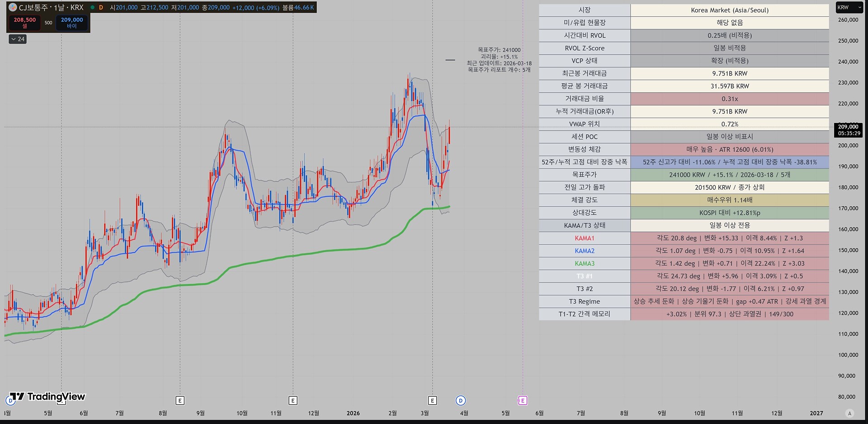Click the CJ보통주 symbol logo icon
Image resolution: width=868 pixels, height=424 pixels.
tap(13, 7)
